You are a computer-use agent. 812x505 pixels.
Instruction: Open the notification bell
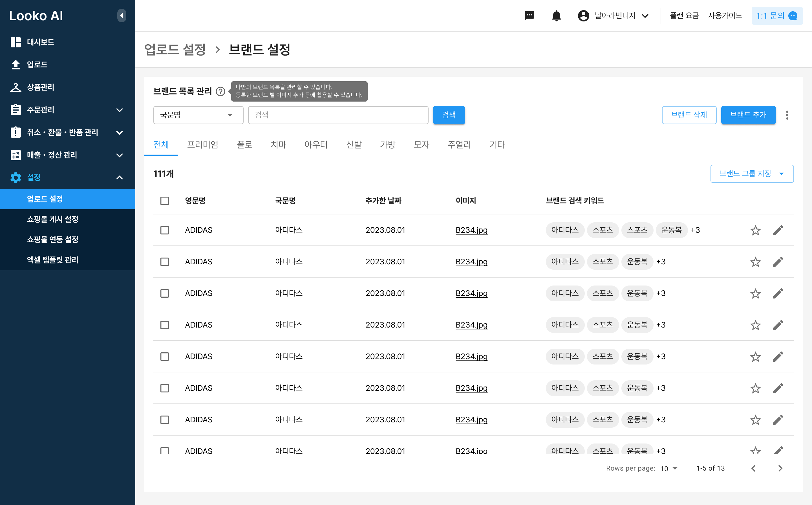click(x=556, y=15)
